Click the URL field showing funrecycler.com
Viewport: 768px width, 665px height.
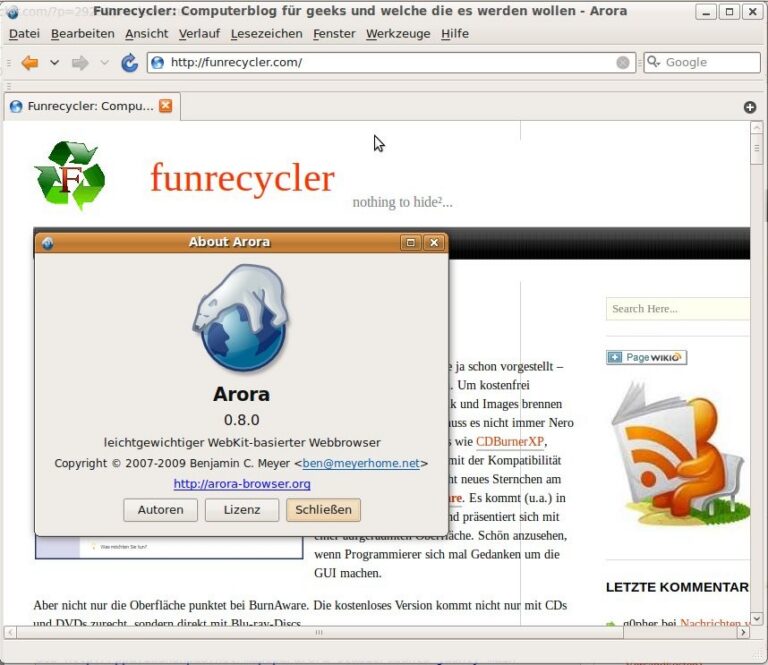pos(391,63)
